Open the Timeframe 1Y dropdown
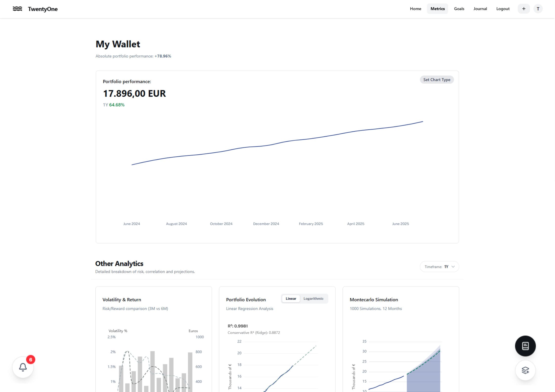The image size is (555, 392). (439, 267)
